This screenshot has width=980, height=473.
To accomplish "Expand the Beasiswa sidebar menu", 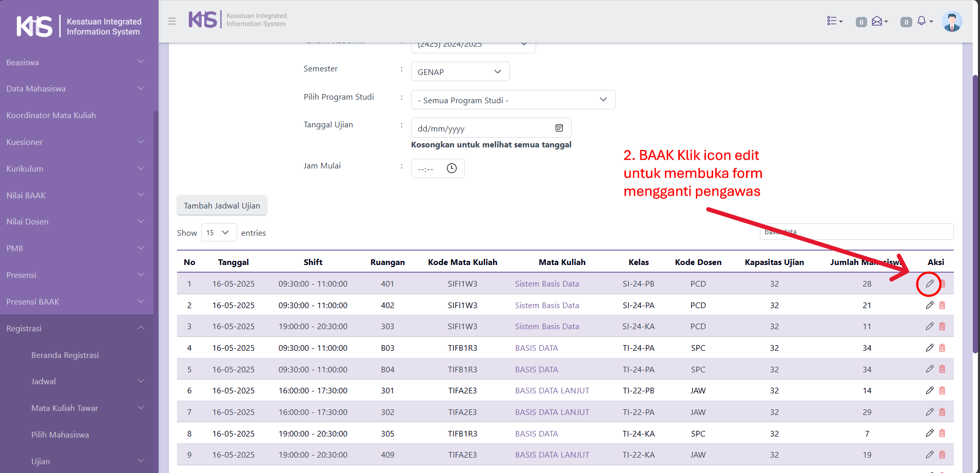I will (x=76, y=62).
